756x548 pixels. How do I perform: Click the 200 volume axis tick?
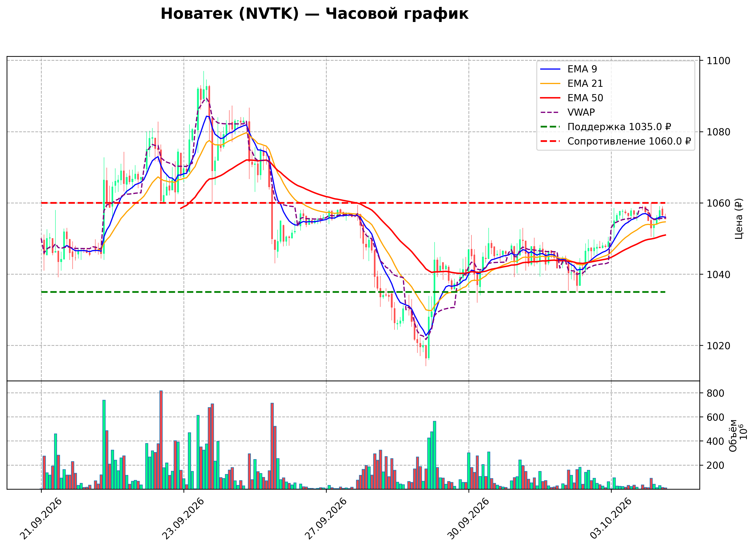(716, 465)
